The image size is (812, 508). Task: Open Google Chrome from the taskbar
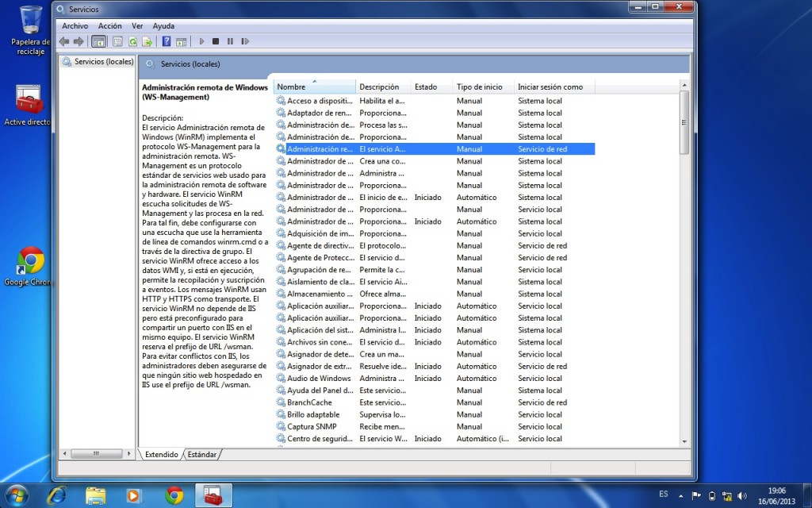click(174, 495)
